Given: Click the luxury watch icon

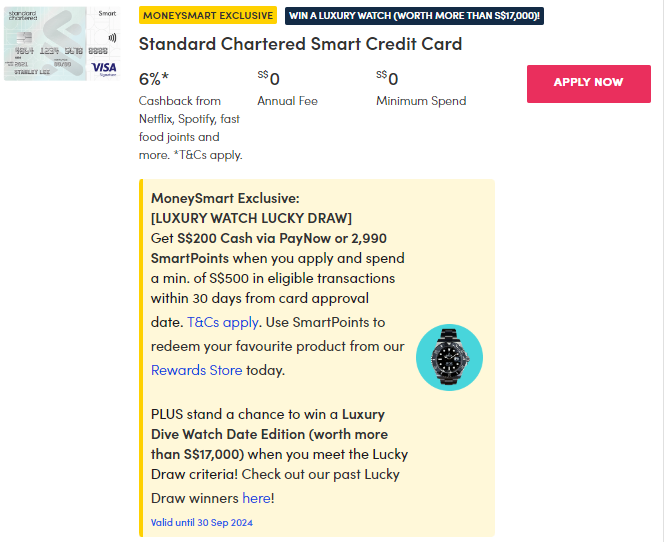Looking at the screenshot, I should tap(449, 358).
